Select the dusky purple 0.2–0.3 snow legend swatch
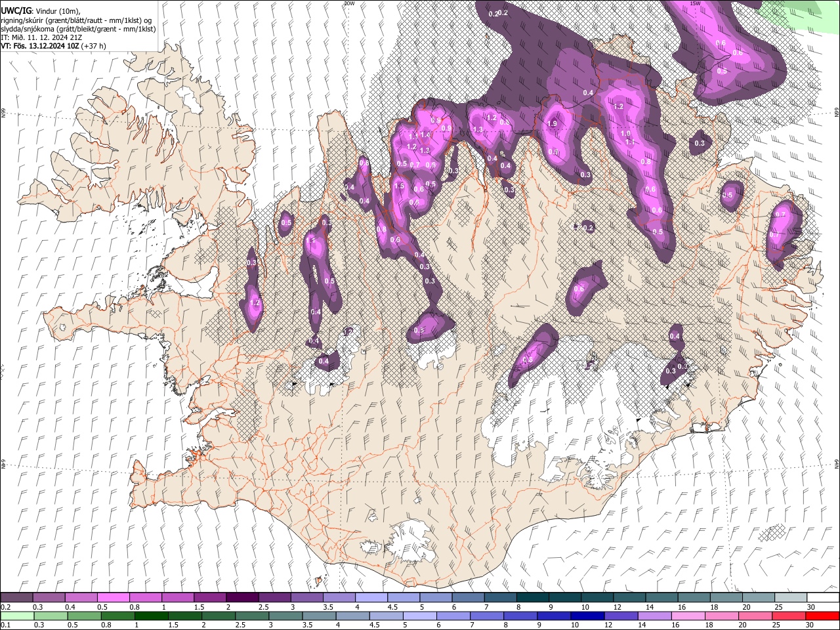This screenshot has height=630, width=840. coord(16,598)
